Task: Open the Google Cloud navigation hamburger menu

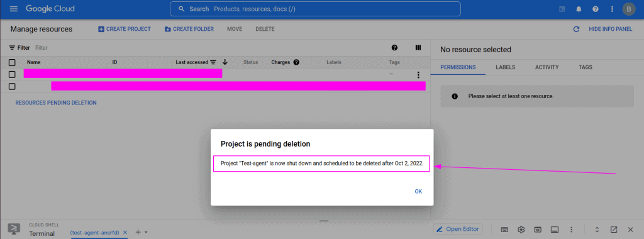Action: 14,9
